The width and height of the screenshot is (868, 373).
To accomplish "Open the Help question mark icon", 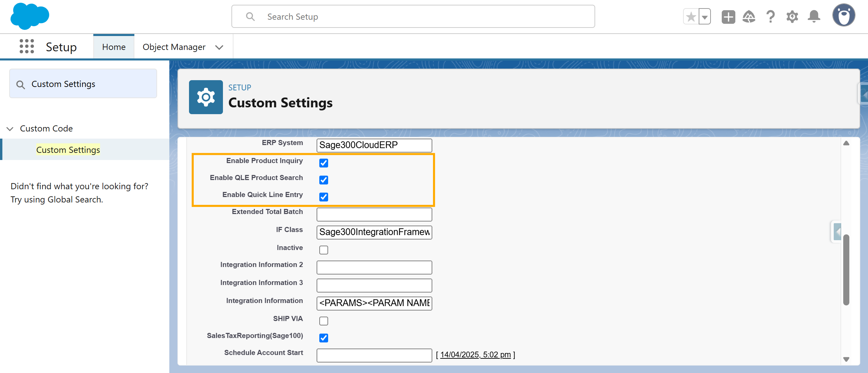I will pos(771,17).
